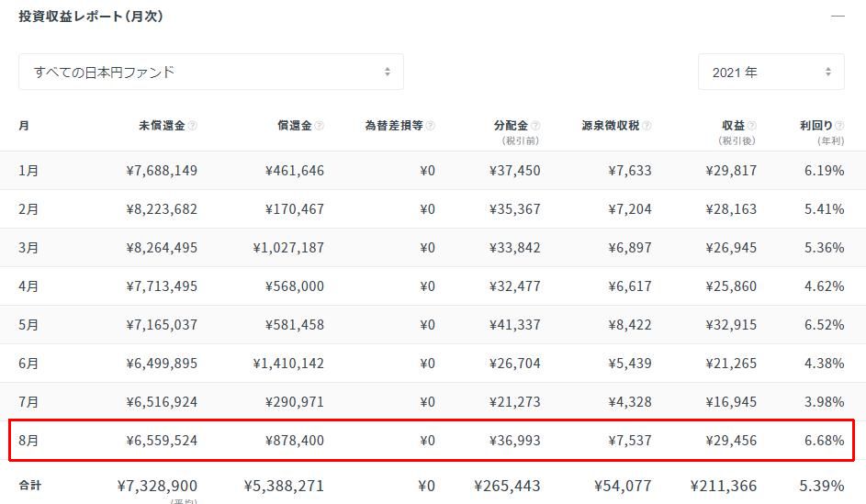The width and height of the screenshot is (866, 504).
Task: Select the 3月 row label
Action: 28,248
